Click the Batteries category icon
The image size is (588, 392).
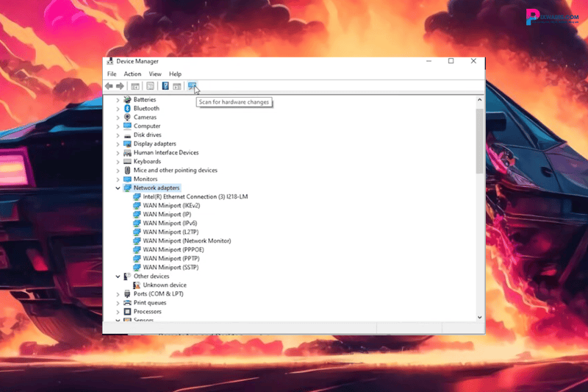(127, 99)
